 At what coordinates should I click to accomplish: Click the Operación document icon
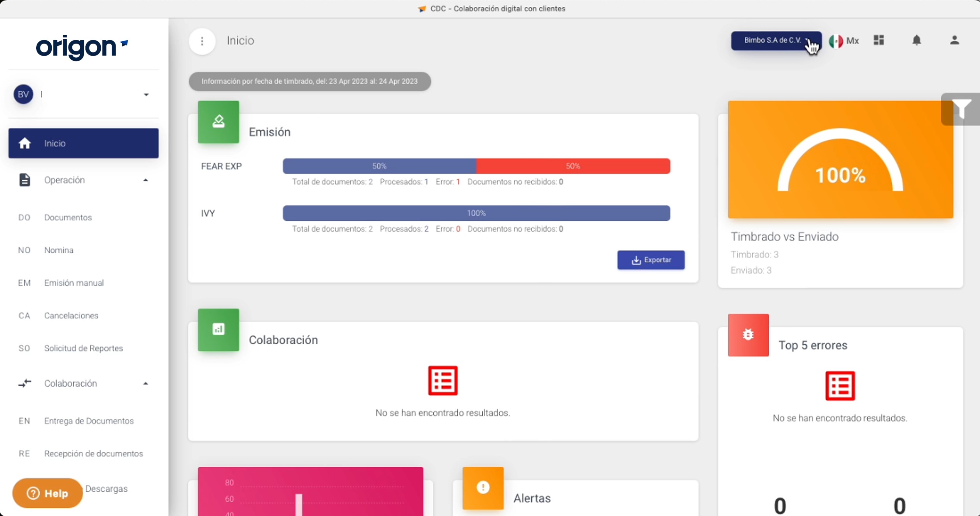[24, 180]
